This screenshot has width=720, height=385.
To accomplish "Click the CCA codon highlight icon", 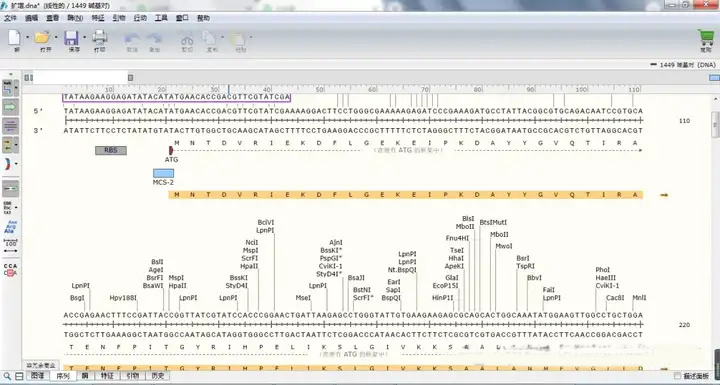I will point(10,270).
